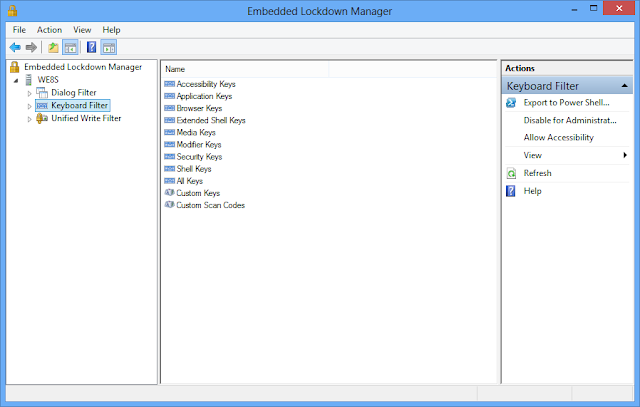Viewport: 640px width, 407px height.
Task: Click the WE8S computer icon
Action: (x=29, y=80)
